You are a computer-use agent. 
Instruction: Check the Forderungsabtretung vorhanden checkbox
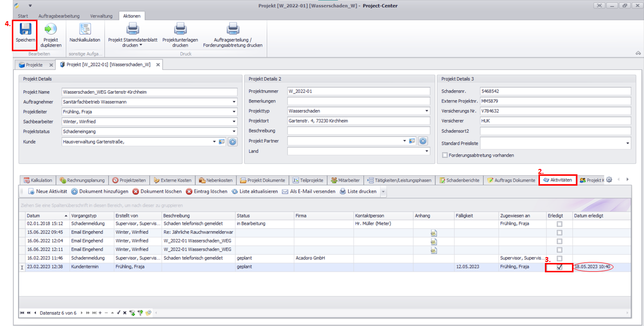[x=445, y=155]
